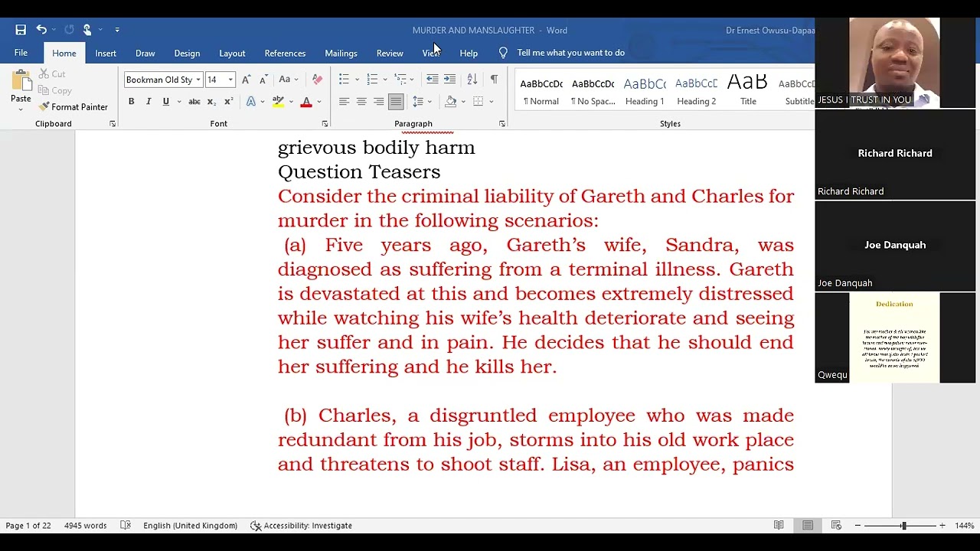Open the Design tab
Viewport: 980px width, 551px height.
187,53
